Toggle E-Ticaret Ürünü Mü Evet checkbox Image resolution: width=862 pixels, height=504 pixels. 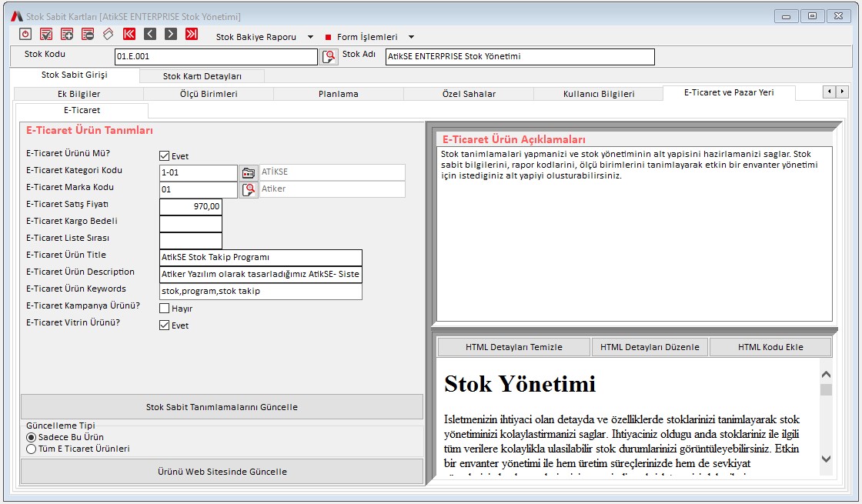[164, 156]
